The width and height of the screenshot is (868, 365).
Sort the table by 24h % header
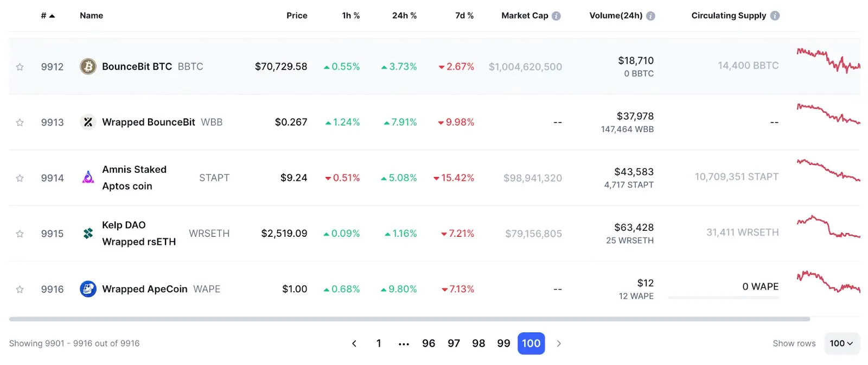[x=404, y=16]
